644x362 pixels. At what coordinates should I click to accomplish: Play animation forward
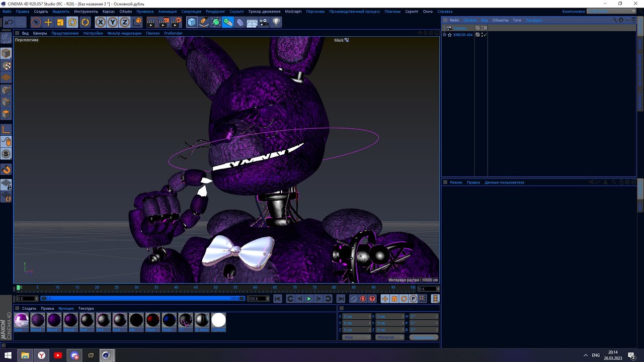coord(309,299)
